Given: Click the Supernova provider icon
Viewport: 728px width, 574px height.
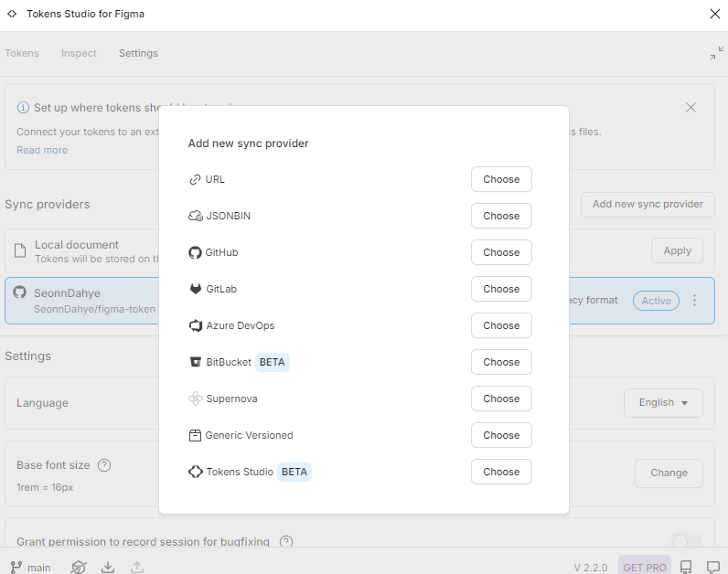Looking at the screenshot, I should tap(195, 399).
